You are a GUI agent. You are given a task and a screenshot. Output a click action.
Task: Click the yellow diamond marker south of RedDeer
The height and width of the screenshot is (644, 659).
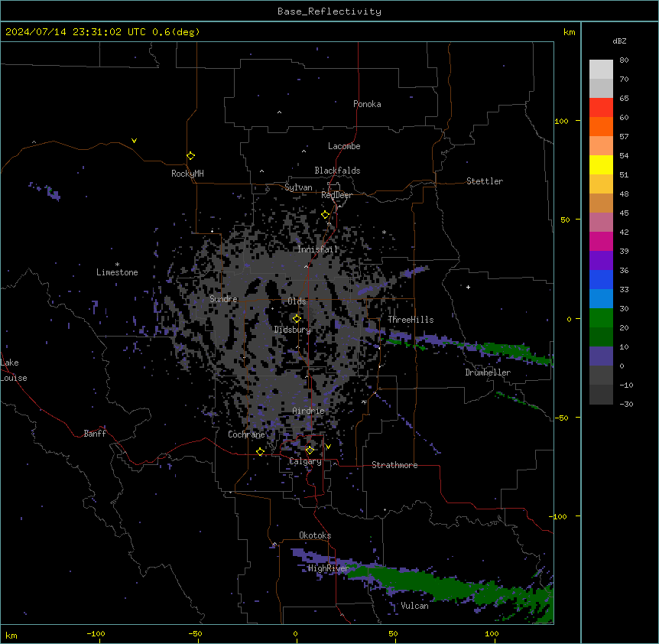(x=325, y=215)
